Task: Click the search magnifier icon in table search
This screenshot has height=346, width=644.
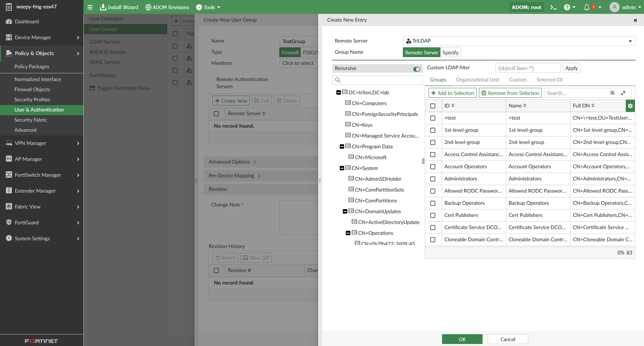Action: coord(613,93)
